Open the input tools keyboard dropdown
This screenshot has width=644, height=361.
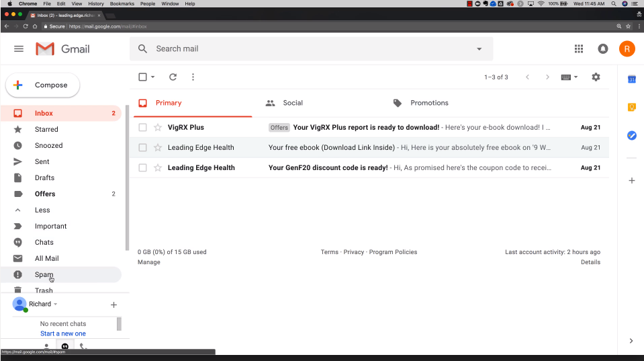pyautogui.click(x=569, y=77)
